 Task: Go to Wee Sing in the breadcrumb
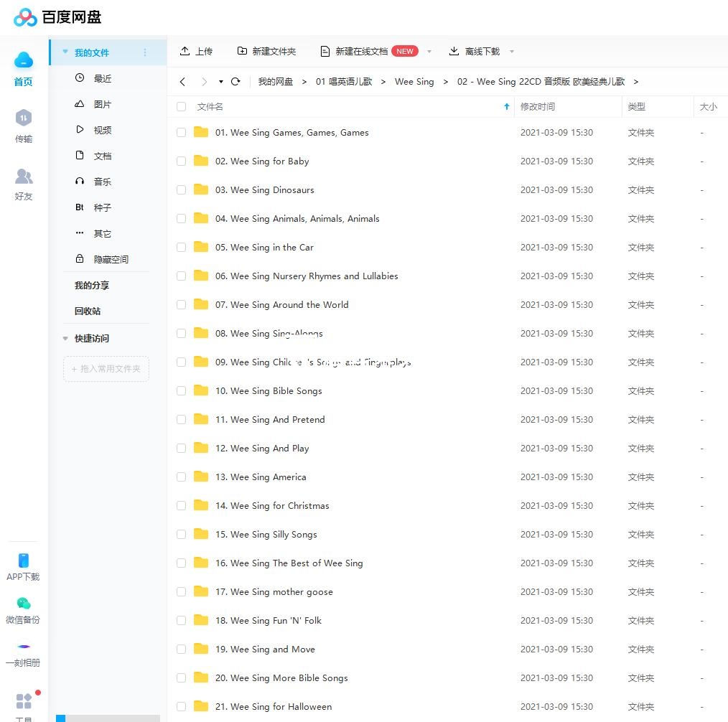tap(414, 82)
